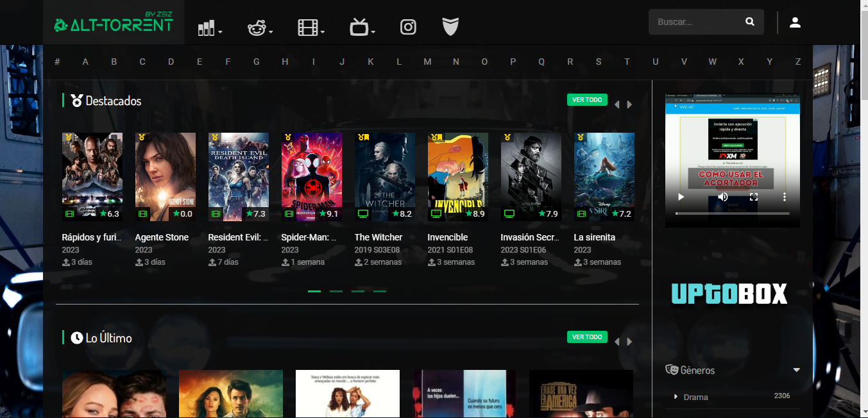Open Rápidos y furiosos poster
This screenshot has height=418, width=868.
click(x=92, y=177)
